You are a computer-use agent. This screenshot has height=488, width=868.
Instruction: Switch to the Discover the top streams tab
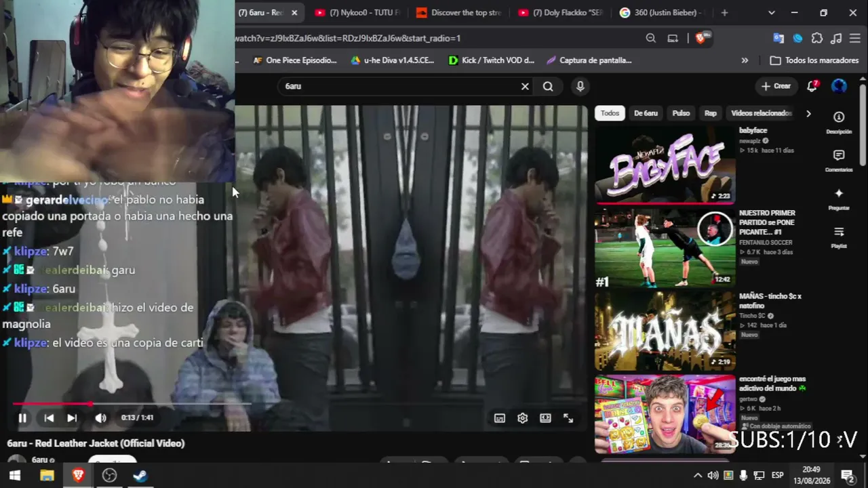click(458, 13)
